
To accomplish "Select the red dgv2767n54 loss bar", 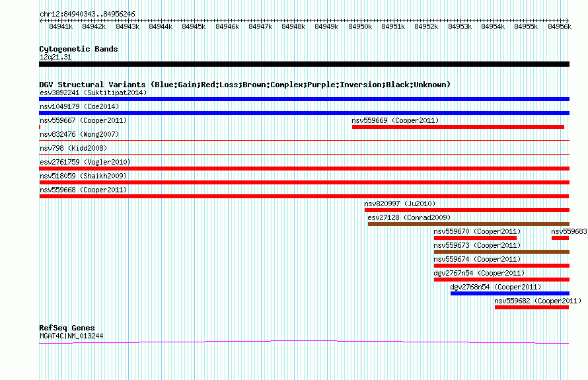I will 501,280.
